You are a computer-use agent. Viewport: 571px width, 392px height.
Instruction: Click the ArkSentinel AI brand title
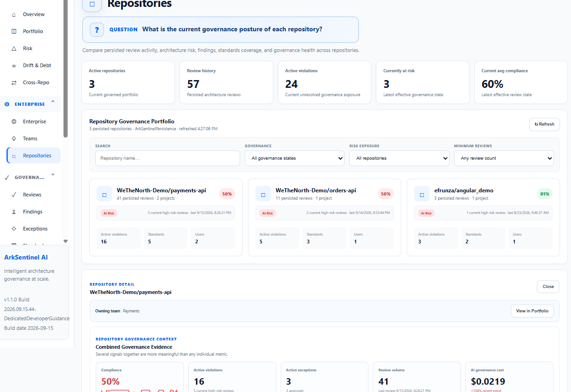point(26,258)
